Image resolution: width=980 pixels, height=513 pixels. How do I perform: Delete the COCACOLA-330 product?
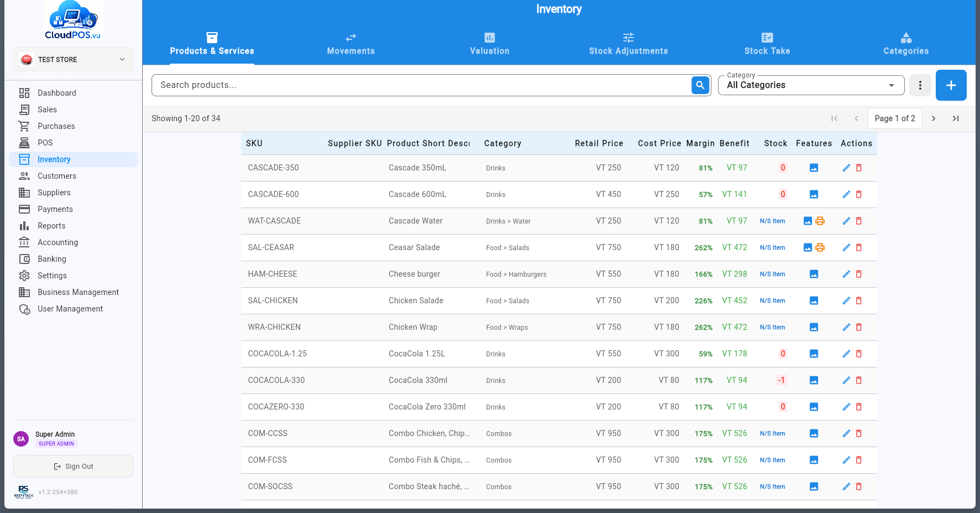tap(859, 380)
